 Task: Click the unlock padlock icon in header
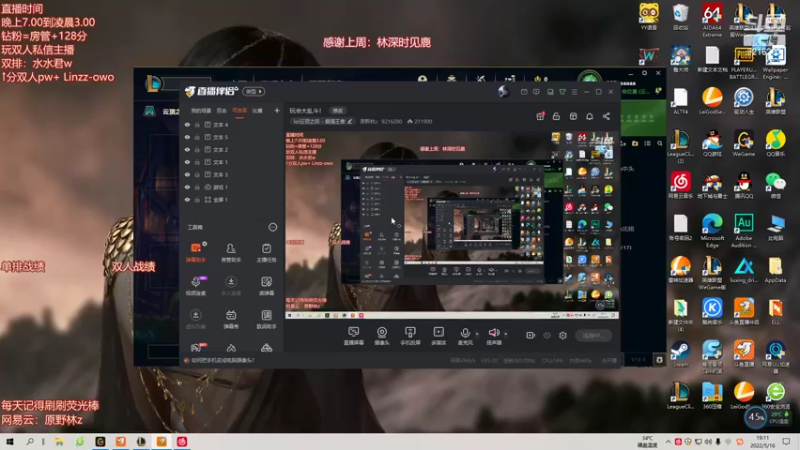click(556, 116)
